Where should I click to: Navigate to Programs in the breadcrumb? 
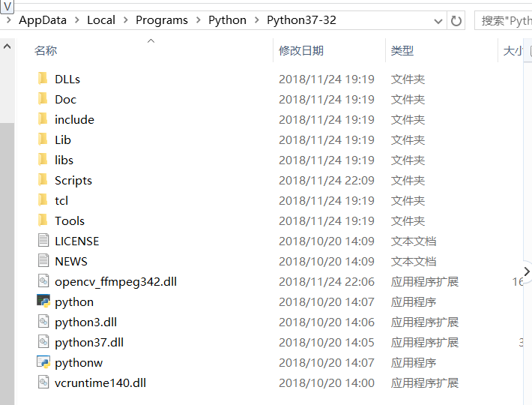(x=162, y=20)
